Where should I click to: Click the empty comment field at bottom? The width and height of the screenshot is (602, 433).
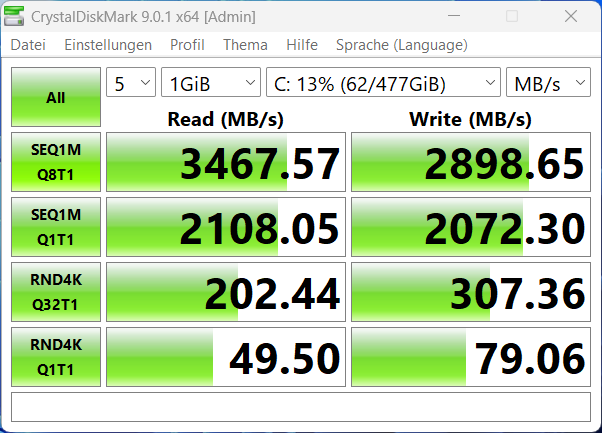[300, 407]
